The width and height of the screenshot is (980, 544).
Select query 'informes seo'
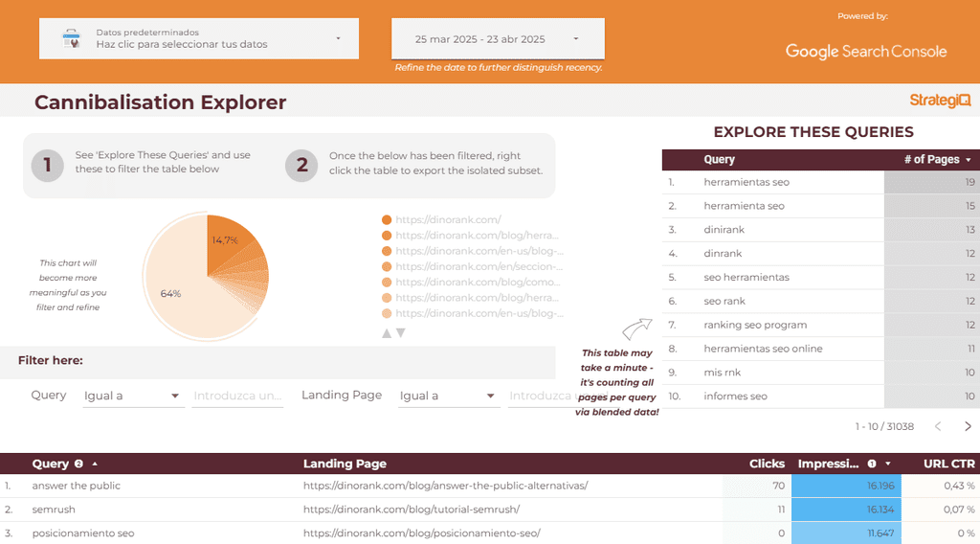(735, 396)
